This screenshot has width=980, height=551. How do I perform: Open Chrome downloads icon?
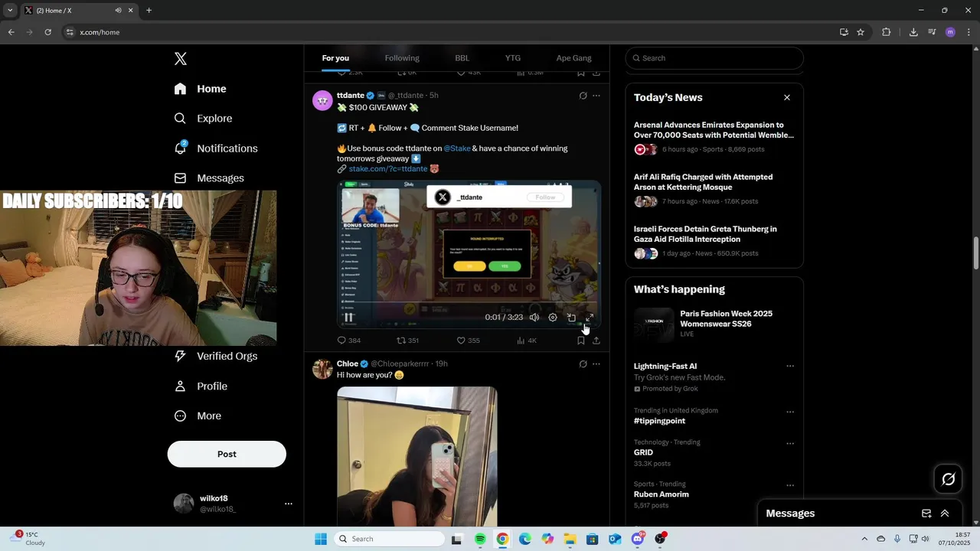pos(913,32)
